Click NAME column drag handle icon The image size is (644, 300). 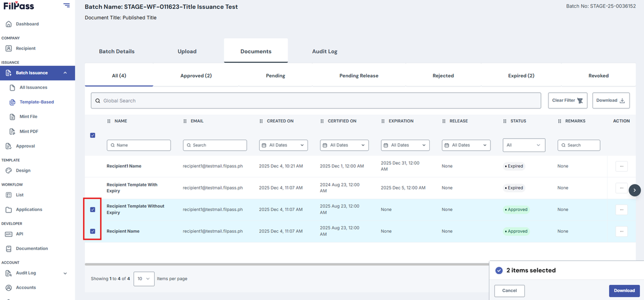[109, 121]
